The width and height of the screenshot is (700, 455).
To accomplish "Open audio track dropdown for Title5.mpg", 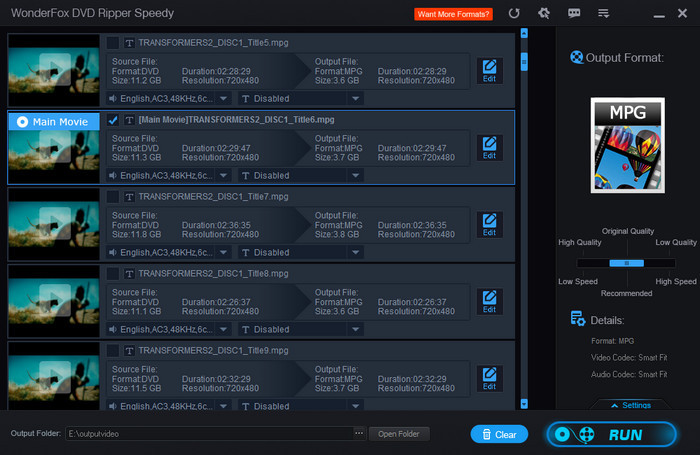I will (x=223, y=99).
